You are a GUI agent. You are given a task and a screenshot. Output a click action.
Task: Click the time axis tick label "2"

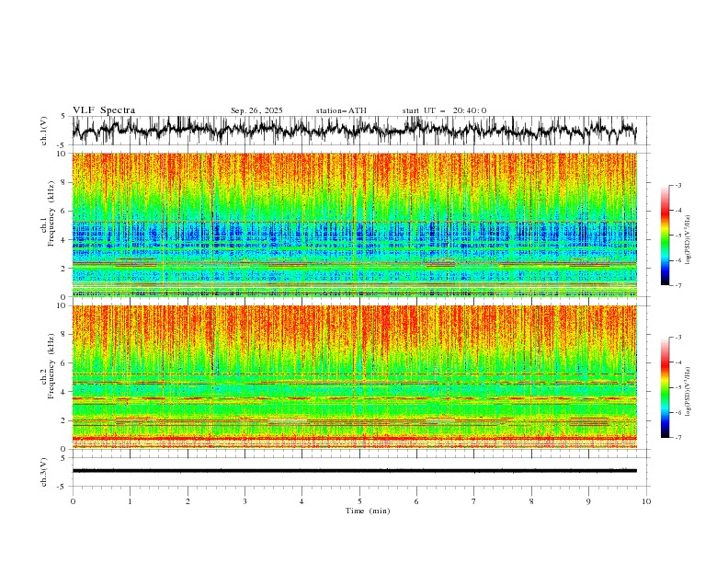coord(188,501)
